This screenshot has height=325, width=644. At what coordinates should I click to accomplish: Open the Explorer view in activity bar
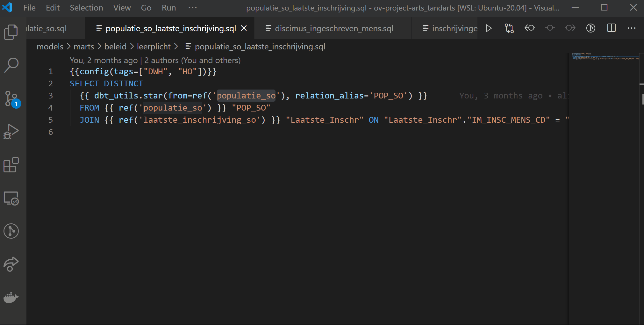pyautogui.click(x=11, y=32)
